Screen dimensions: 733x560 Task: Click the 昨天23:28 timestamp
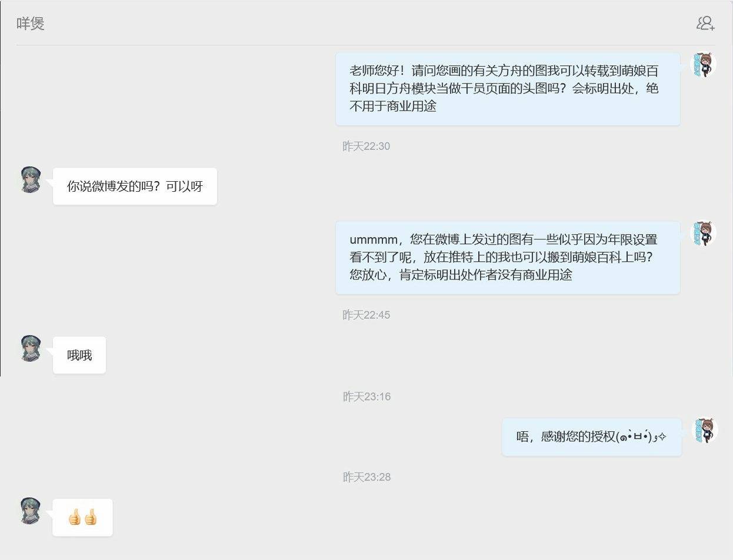pos(366,477)
